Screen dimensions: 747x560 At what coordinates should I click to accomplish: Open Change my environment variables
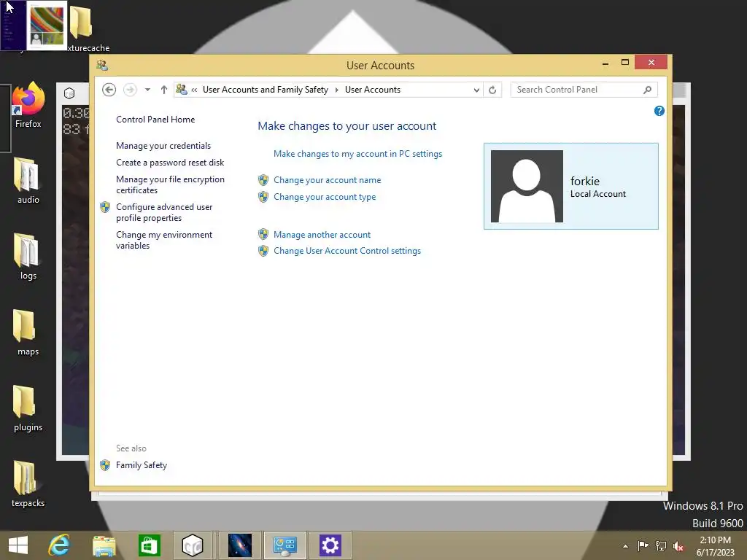[164, 240]
